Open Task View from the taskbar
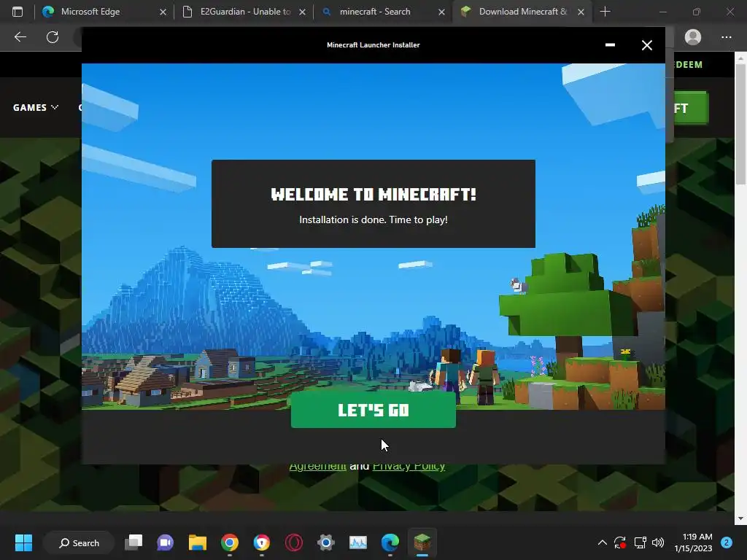 click(133, 542)
